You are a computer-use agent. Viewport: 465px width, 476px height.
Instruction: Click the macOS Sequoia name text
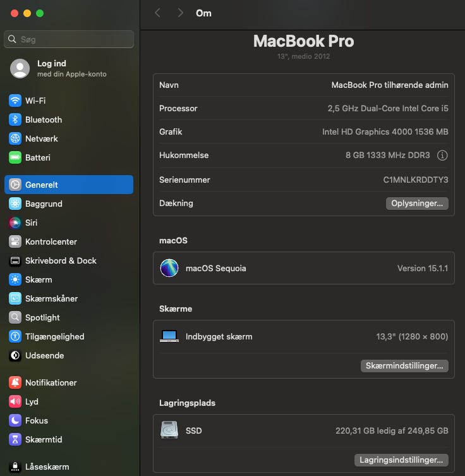(216, 269)
